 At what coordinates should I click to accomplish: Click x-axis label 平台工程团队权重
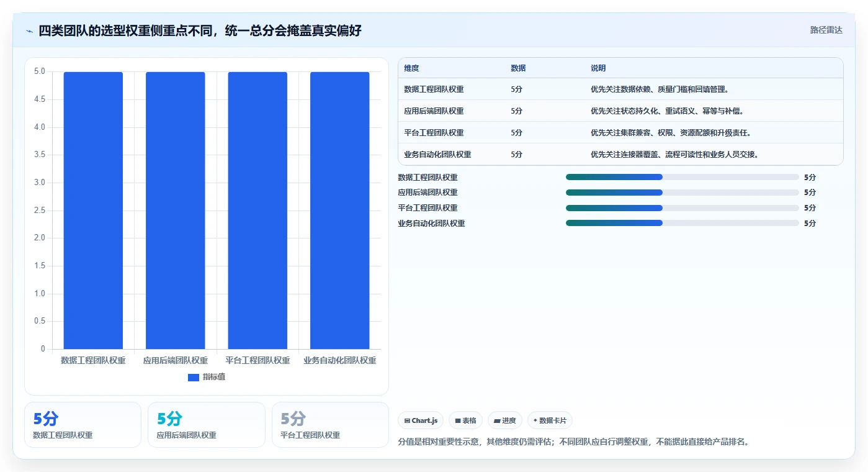[x=257, y=360]
